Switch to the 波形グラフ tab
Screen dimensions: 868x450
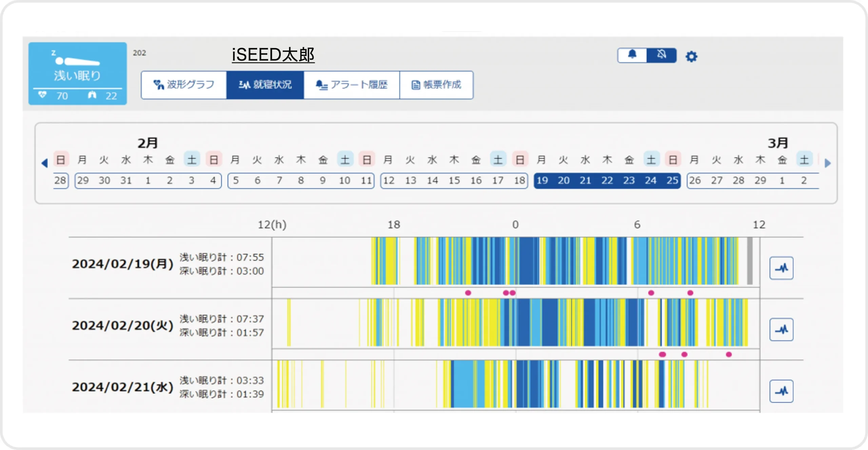(x=184, y=85)
